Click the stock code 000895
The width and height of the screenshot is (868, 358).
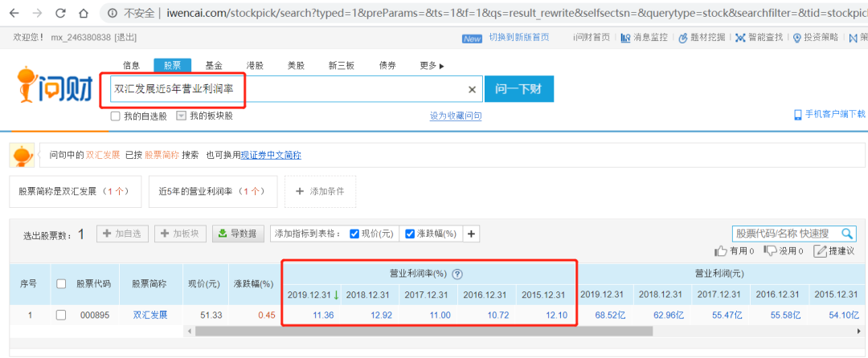96,315
